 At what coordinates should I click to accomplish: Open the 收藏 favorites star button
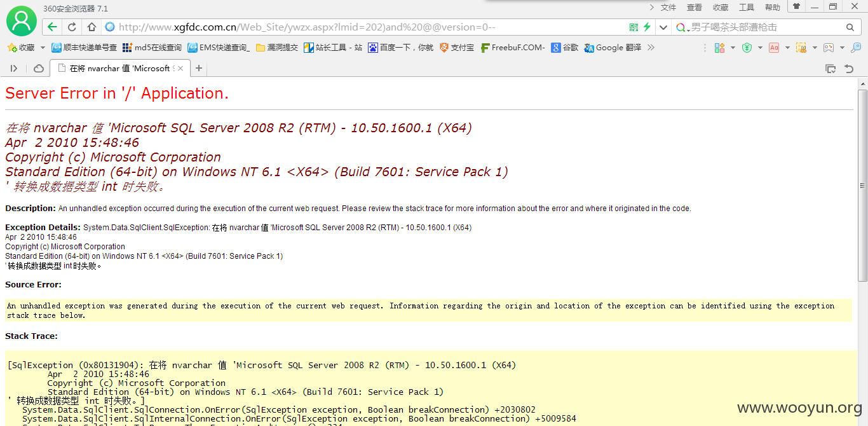pos(21,48)
